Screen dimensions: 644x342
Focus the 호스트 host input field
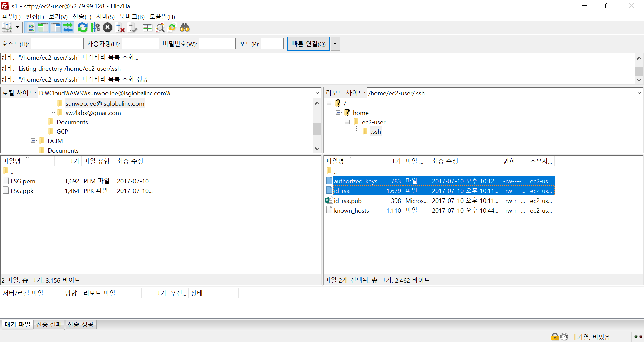tap(57, 44)
